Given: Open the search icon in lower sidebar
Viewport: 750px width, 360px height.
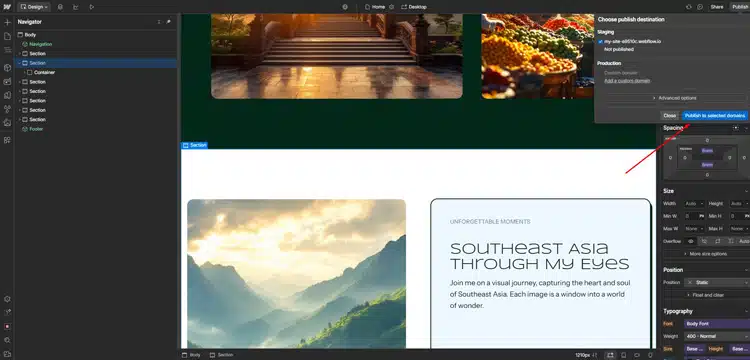Looking at the screenshot, I should pyautogui.click(x=7, y=340).
